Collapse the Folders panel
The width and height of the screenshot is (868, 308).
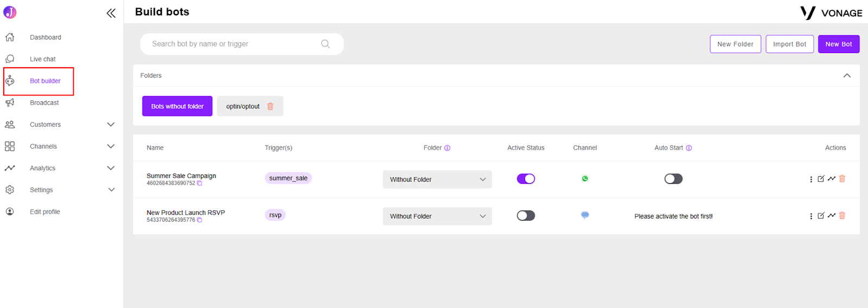coord(847,75)
